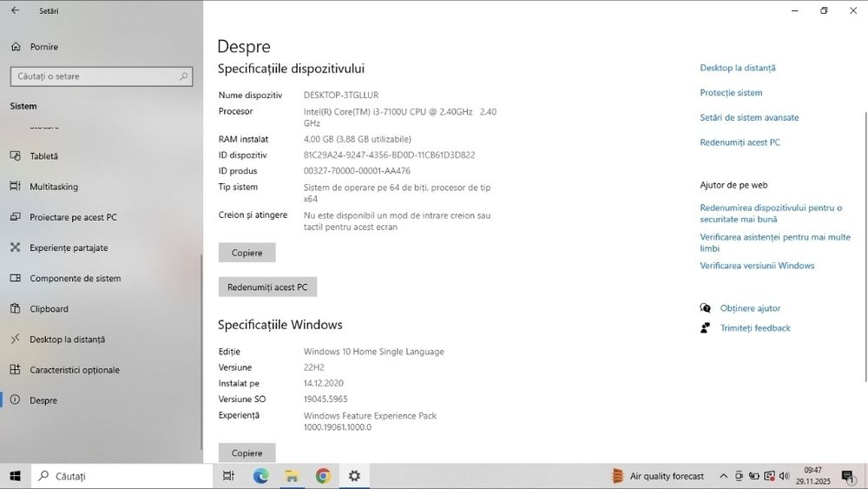This screenshot has width=868, height=489.
Task: Open the notification center icon
Action: click(848, 476)
